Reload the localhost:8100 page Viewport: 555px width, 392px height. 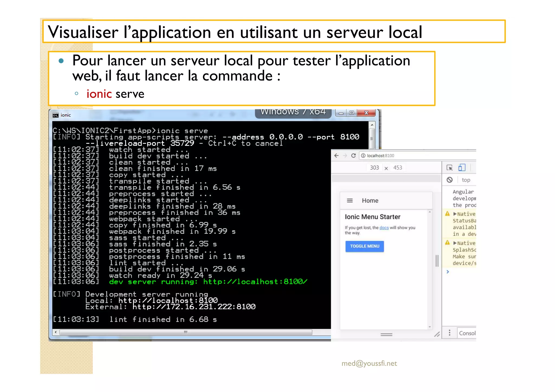[x=353, y=155]
